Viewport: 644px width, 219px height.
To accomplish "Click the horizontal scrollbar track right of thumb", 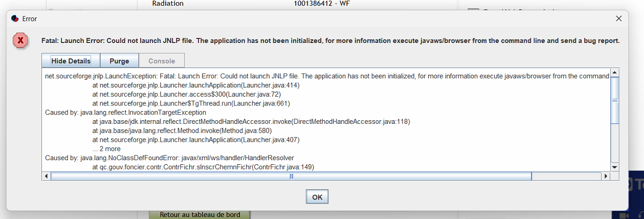I will [x=567, y=176].
